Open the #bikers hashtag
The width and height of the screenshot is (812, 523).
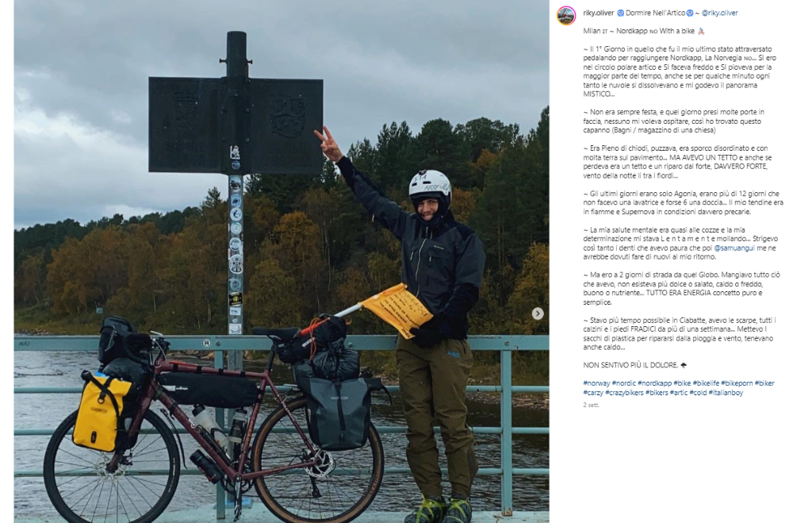pyautogui.click(x=657, y=392)
